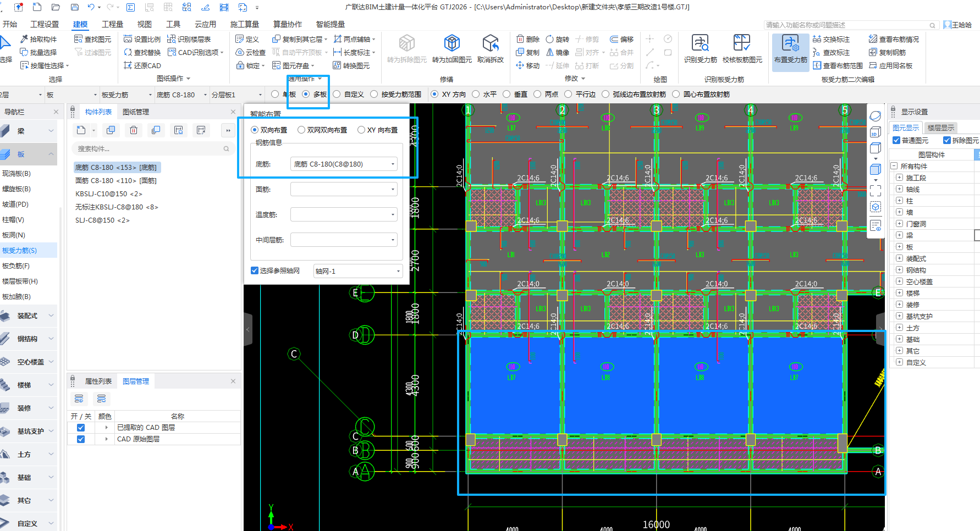Open the 工程量 ribbon tab
The height and width of the screenshot is (531, 980).
[x=112, y=24]
